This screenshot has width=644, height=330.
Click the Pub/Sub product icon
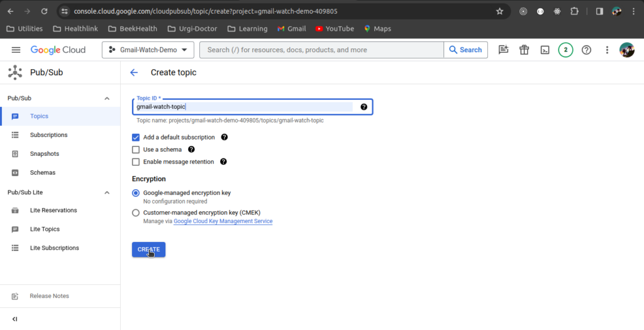tap(15, 73)
